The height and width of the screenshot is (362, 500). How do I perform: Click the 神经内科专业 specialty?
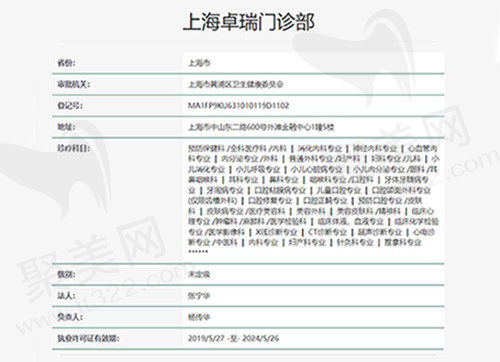click(375, 148)
